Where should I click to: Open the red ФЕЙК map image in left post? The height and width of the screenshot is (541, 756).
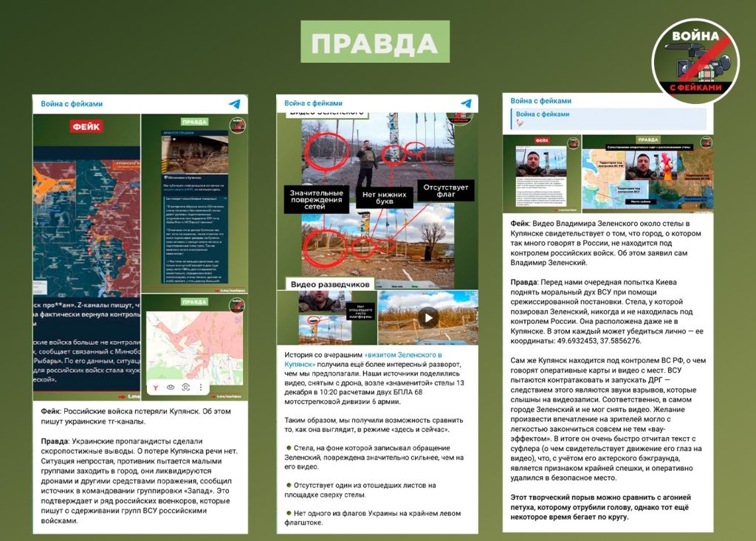pyautogui.click(x=85, y=251)
